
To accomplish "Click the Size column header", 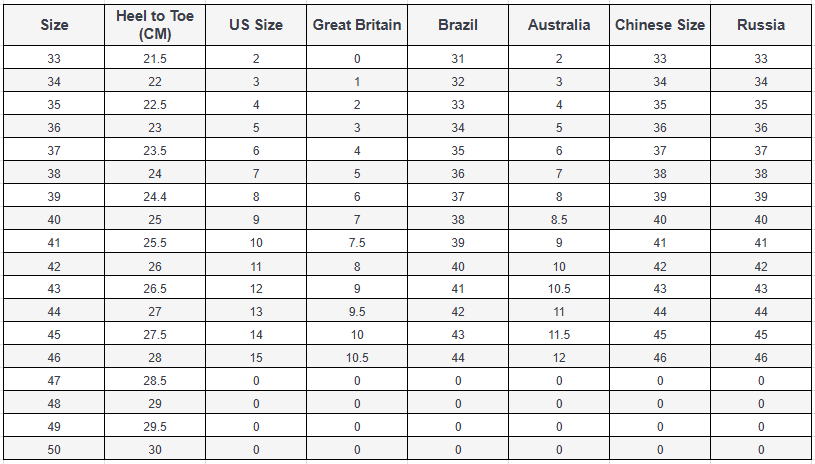I will click(54, 25).
